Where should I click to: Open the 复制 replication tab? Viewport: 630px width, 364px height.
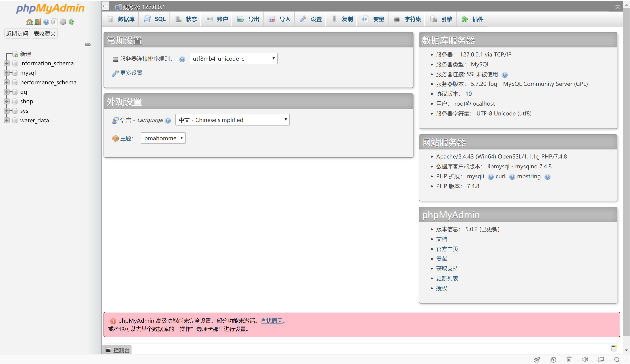point(341,19)
